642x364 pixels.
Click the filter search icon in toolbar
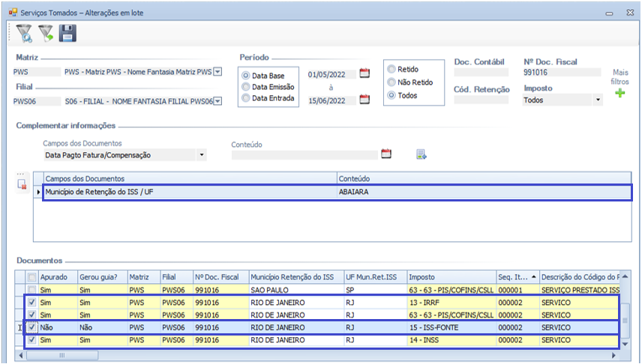[x=24, y=33]
